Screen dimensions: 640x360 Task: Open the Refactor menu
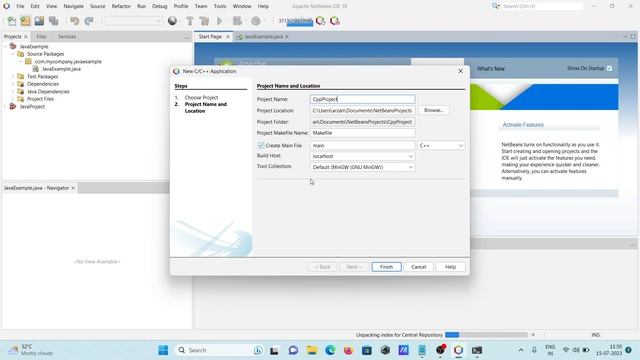pyautogui.click(x=121, y=6)
